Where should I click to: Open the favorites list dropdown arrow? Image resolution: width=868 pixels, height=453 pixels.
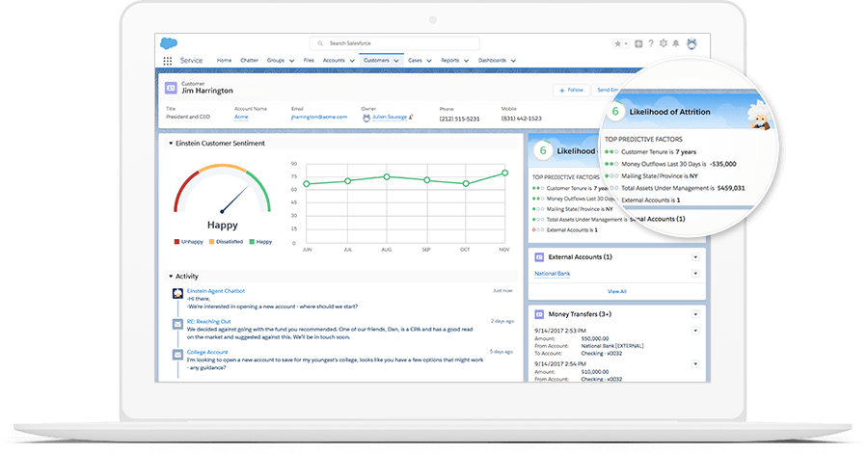click(x=626, y=43)
